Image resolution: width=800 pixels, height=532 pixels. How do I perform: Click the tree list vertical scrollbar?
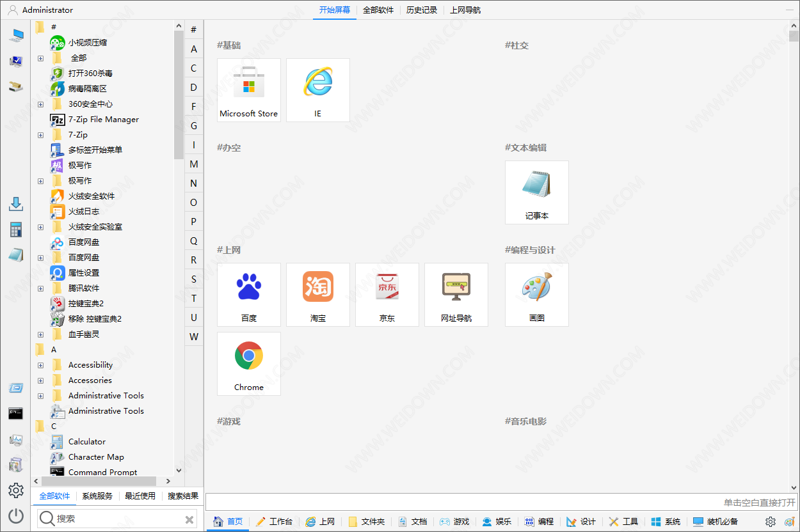point(179,95)
